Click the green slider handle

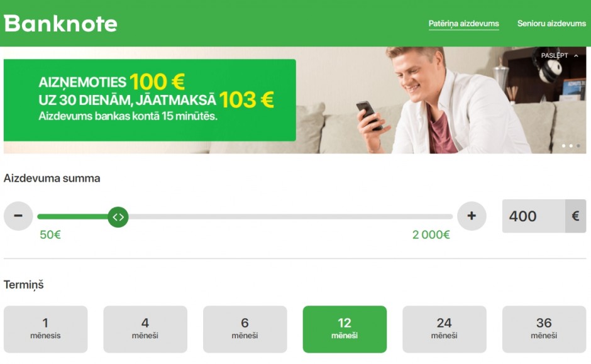pos(118,217)
